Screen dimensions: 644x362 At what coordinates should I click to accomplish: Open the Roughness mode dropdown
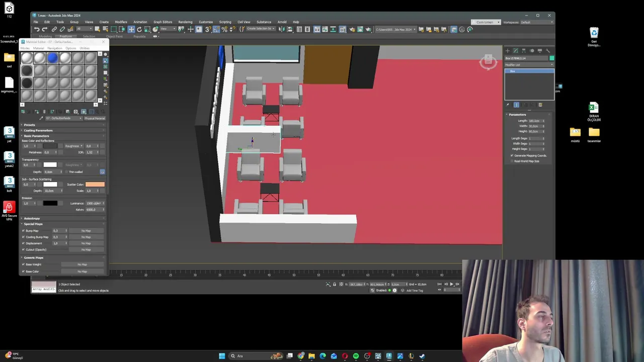click(x=74, y=146)
